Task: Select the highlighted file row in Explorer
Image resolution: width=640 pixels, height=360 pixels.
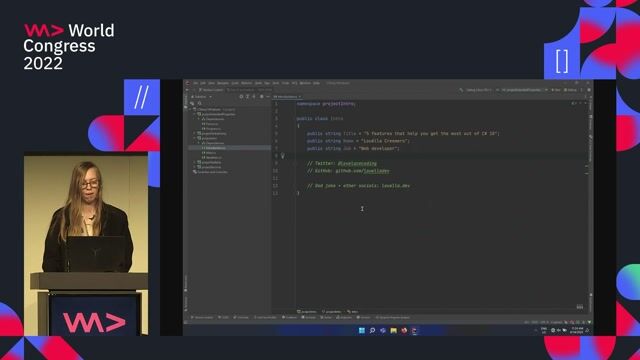Action: coord(230,148)
